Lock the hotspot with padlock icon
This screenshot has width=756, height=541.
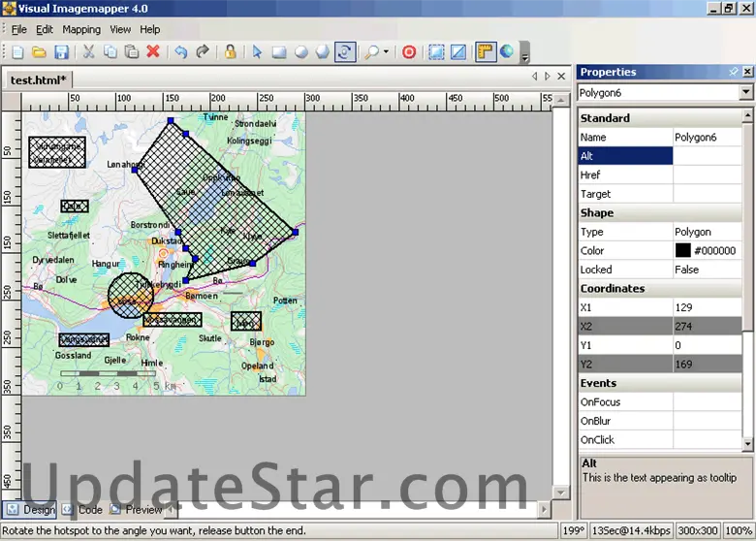pyautogui.click(x=231, y=51)
